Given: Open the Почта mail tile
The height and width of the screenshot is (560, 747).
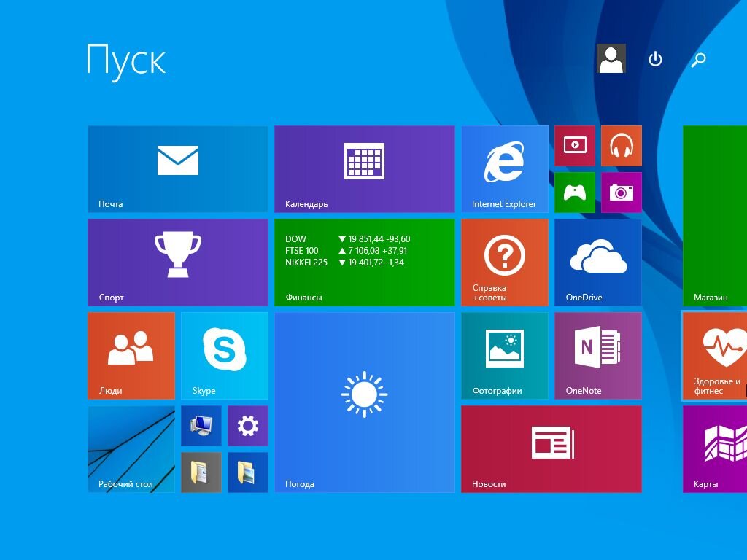Looking at the screenshot, I should 178,169.
